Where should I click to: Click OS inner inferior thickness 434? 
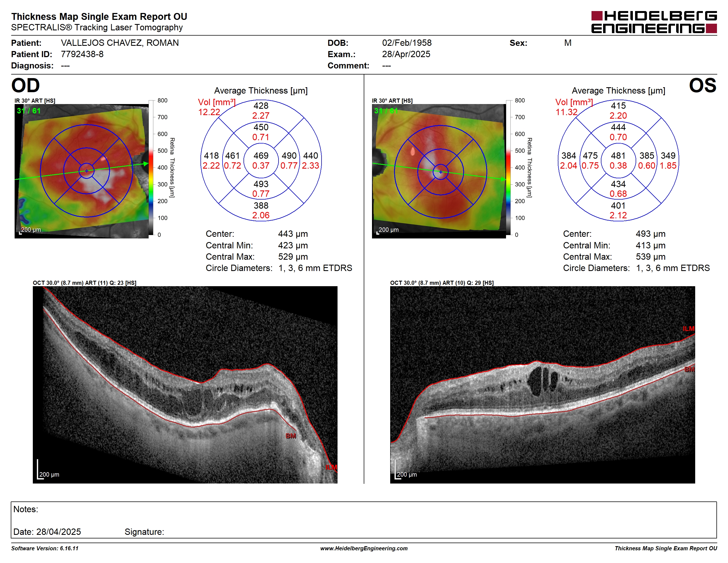[x=618, y=184]
